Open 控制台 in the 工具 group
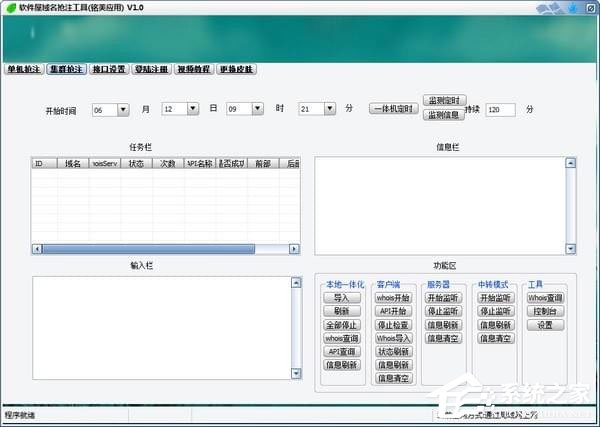The width and height of the screenshot is (600, 427). tap(546, 311)
